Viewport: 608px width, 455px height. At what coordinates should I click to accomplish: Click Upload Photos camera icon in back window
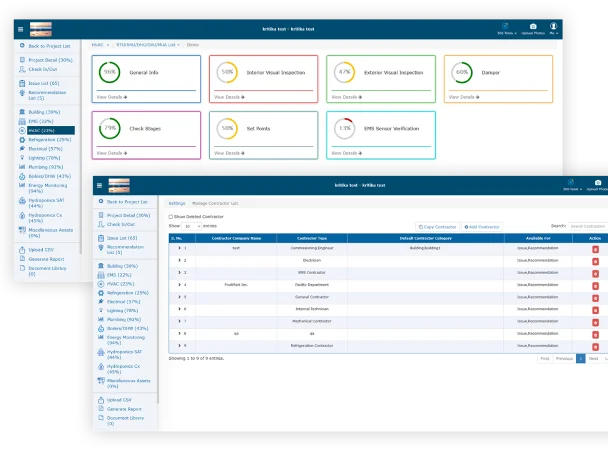coord(533,26)
